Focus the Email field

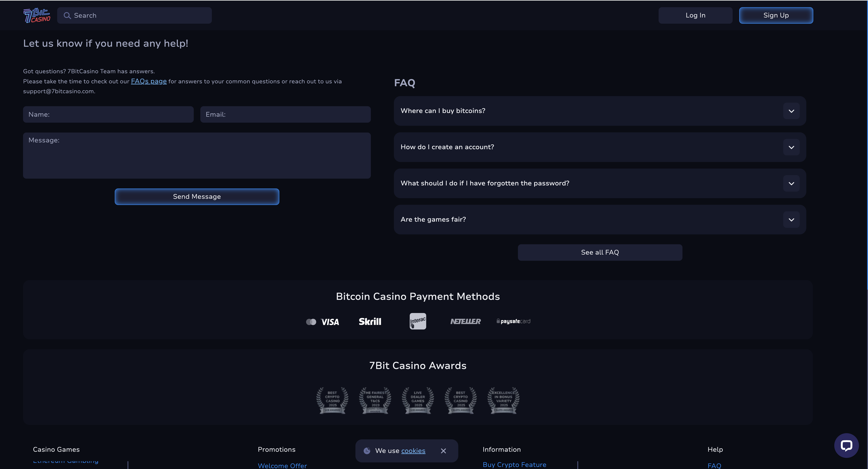pyautogui.click(x=285, y=115)
